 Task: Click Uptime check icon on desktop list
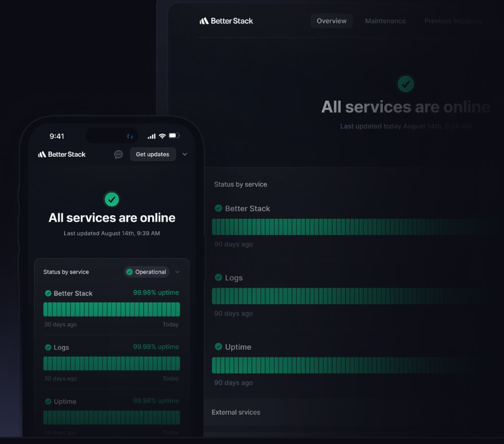(218, 347)
